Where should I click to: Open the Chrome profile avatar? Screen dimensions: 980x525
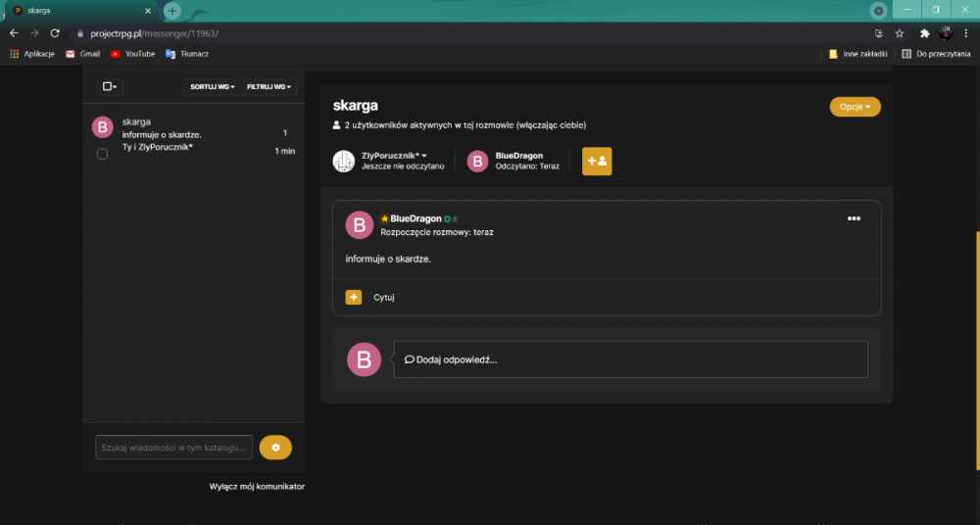pos(946,33)
